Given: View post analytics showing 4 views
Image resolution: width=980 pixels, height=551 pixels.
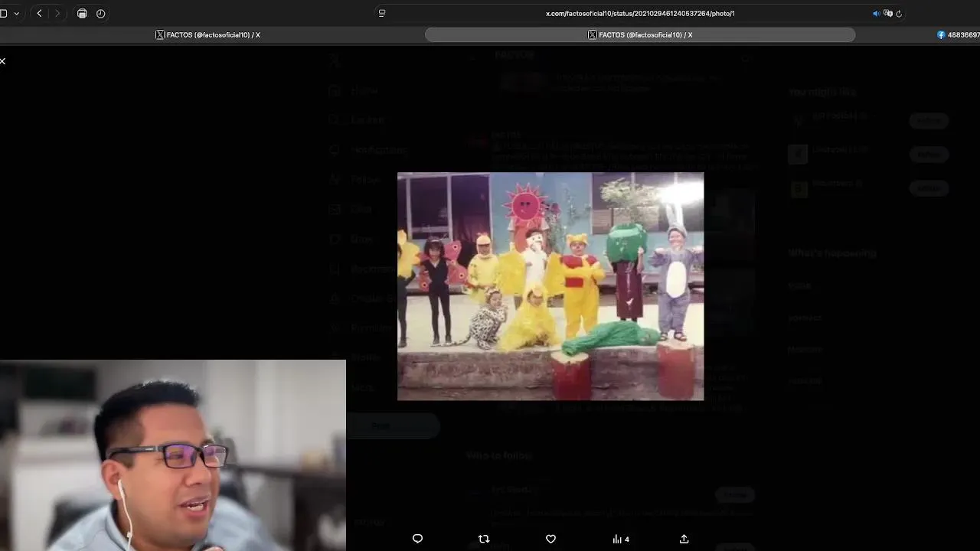Looking at the screenshot, I should pos(621,539).
